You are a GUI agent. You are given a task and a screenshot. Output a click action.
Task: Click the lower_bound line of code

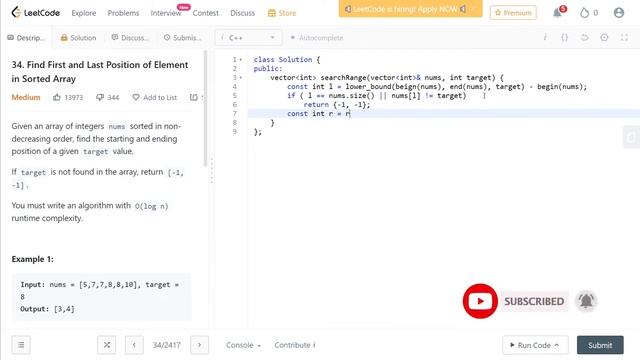click(437, 87)
